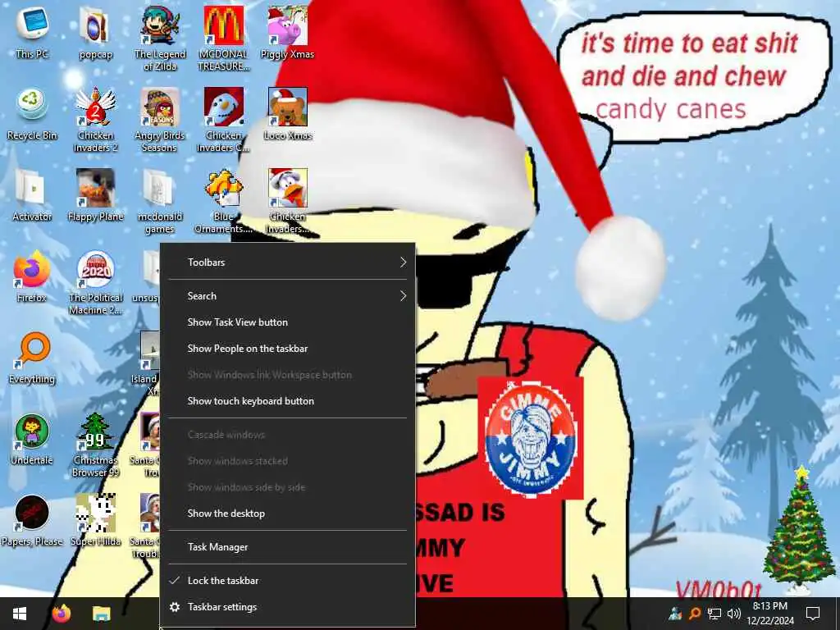
Task: Click the Everything tray icon
Action: pyautogui.click(x=695, y=613)
